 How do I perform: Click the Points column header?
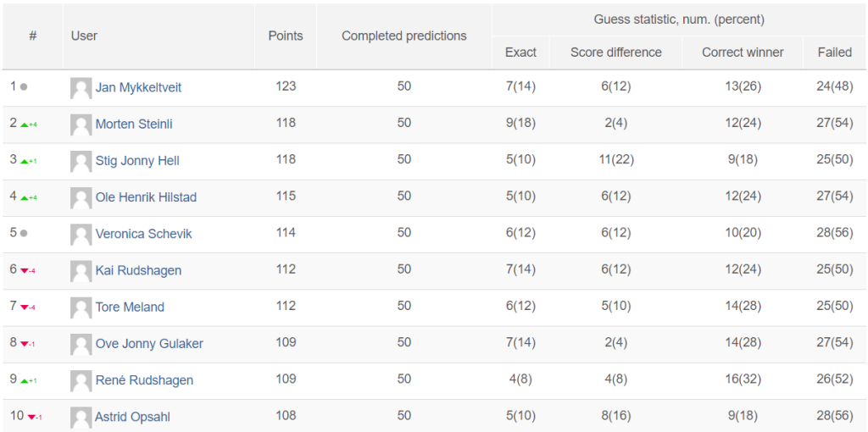[x=286, y=36]
